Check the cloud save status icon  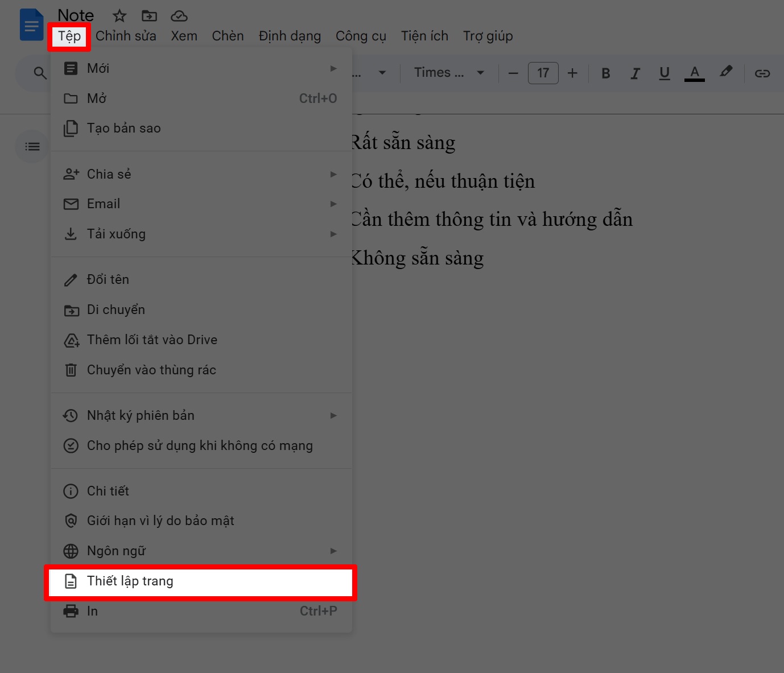(x=179, y=16)
